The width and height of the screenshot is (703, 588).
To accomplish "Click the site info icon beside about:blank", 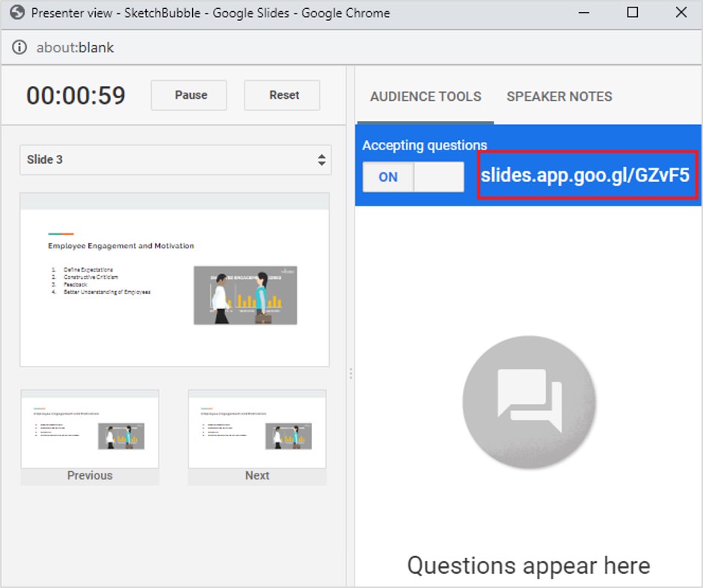I will coord(19,47).
